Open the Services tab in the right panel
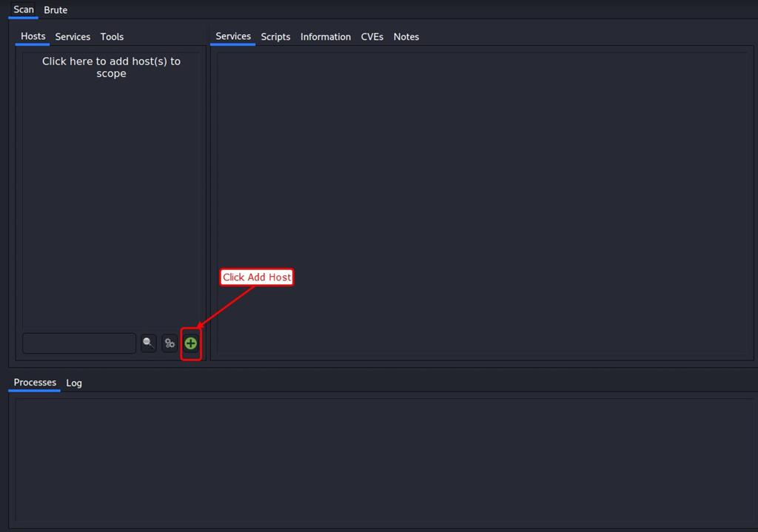Viewport: 758px width, 532px height. 232,36
